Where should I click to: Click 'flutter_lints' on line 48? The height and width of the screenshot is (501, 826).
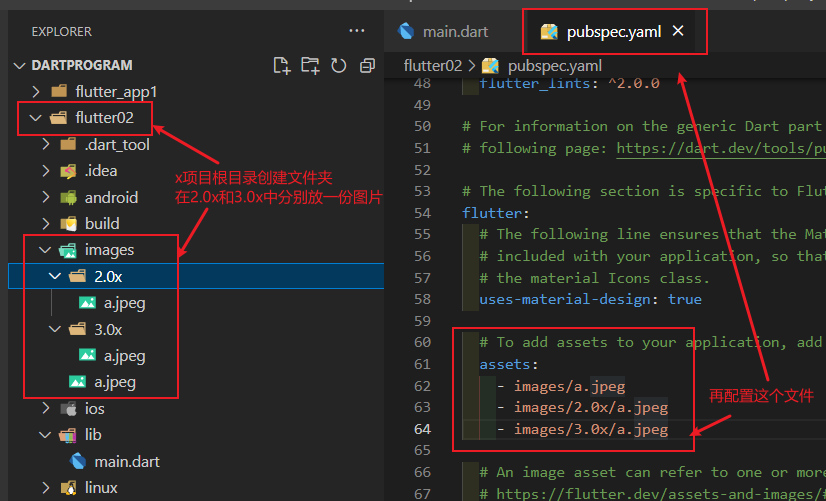[534, 83]
